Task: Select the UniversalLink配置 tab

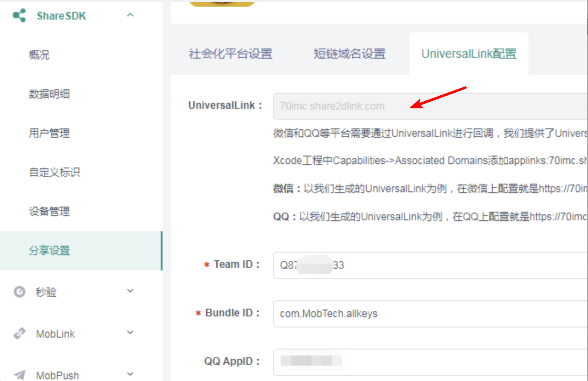Action: [x=469, y=54]
